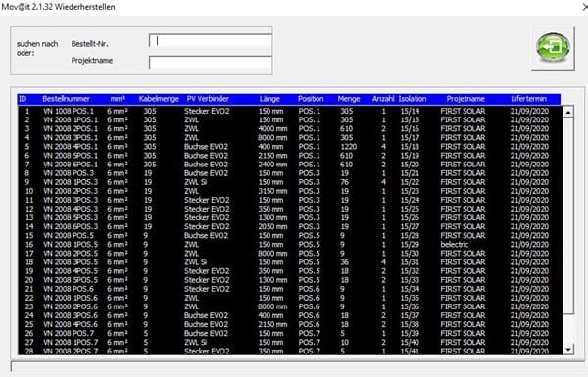
Task: Click the Bestell-Nr. search field
Action: 211,40
